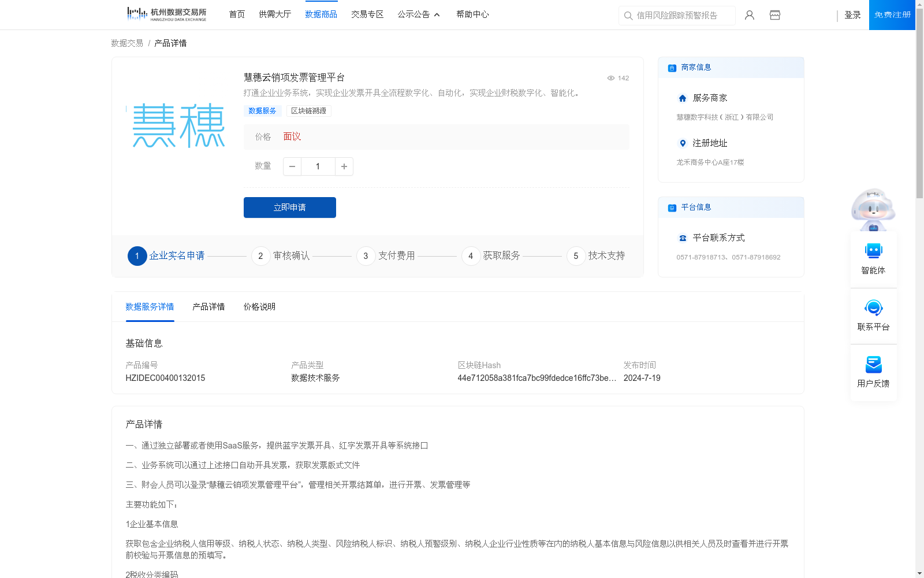Select 数据商品 in the navigation
This screenshot has height=578, width=924.
[x=321, y=14]
